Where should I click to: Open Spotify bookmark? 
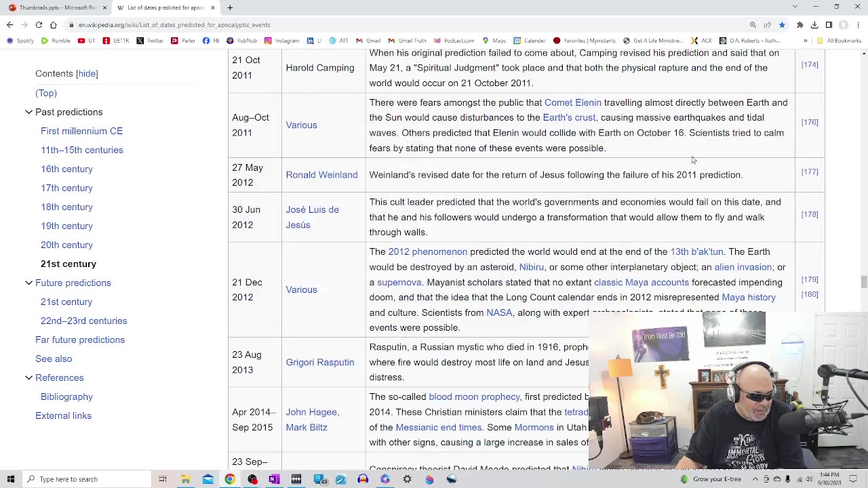click(20, 41)
